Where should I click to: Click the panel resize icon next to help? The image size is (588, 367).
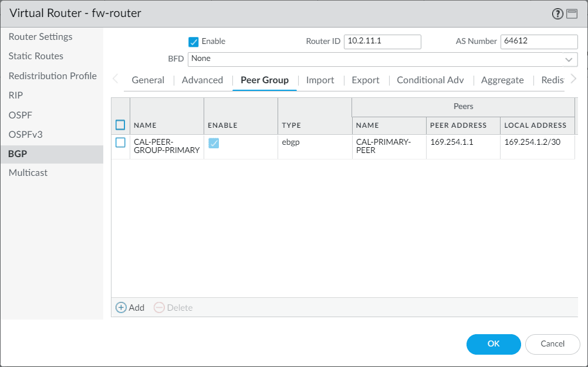[x=572, y=13]
